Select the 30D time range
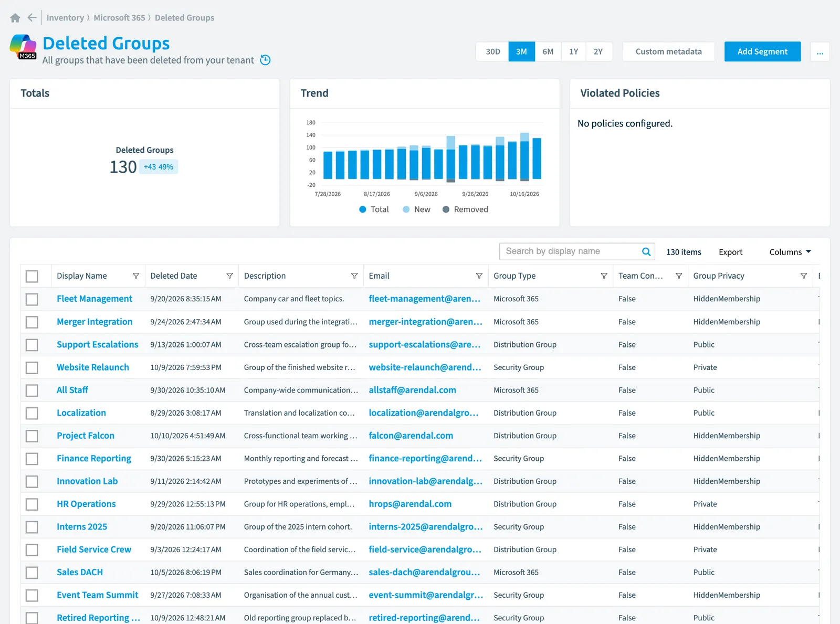Viewport: 840px width, 624px height. (492, 52)
